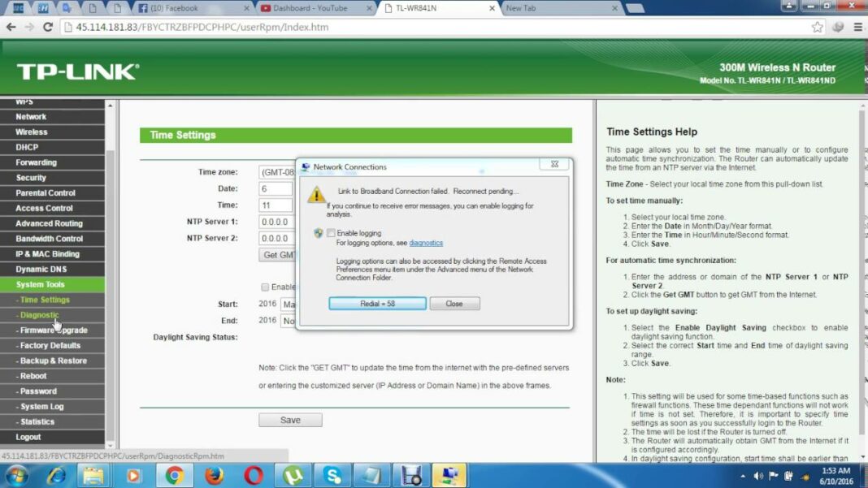Click the browser back arrow
This screenshot has height=488, width=868.
[12, 26]
